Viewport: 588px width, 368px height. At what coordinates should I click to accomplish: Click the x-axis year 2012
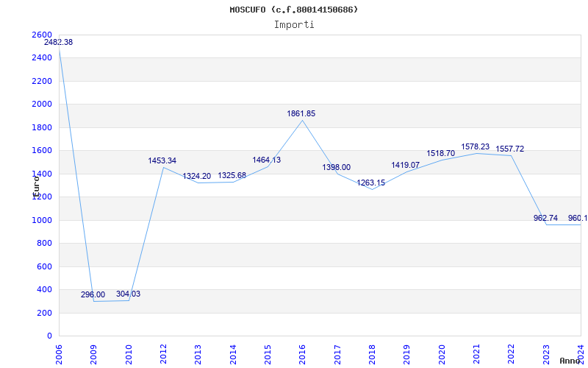pos(163,355)
